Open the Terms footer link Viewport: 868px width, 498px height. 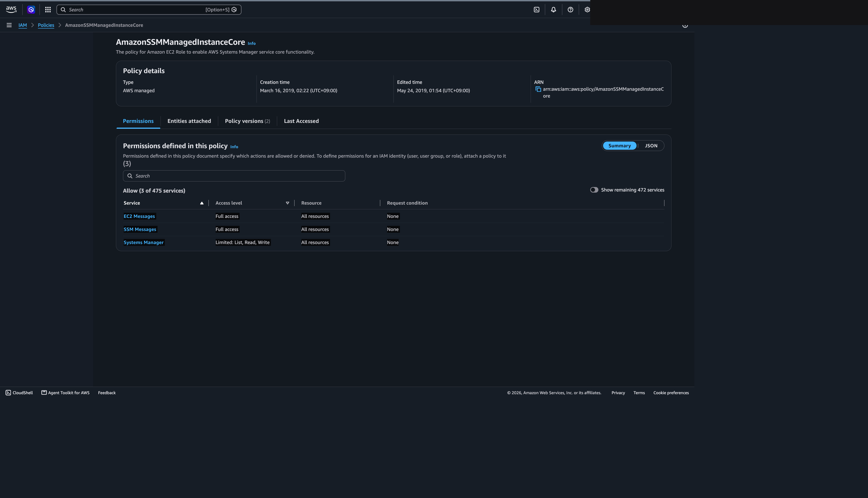639,393
